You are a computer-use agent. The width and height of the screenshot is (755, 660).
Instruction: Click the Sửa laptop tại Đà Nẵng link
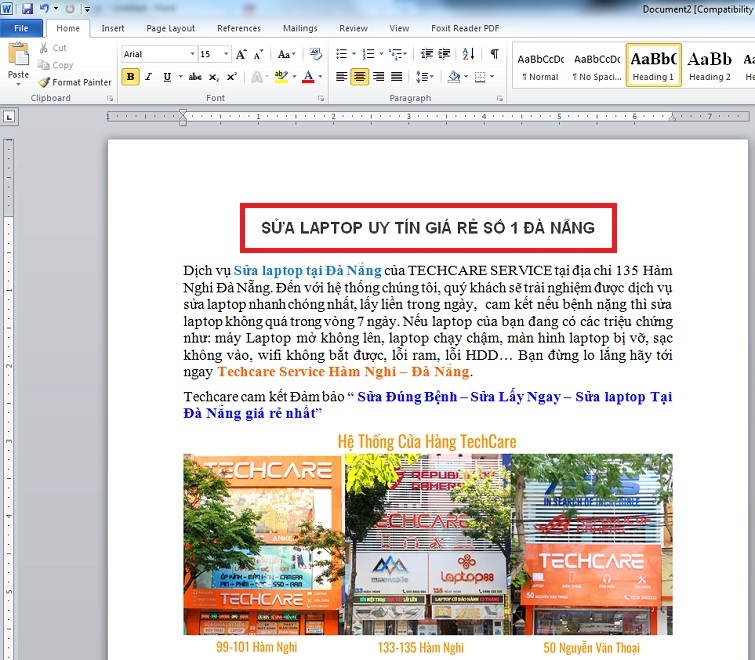pyautogui.click(x=307, y=271)
